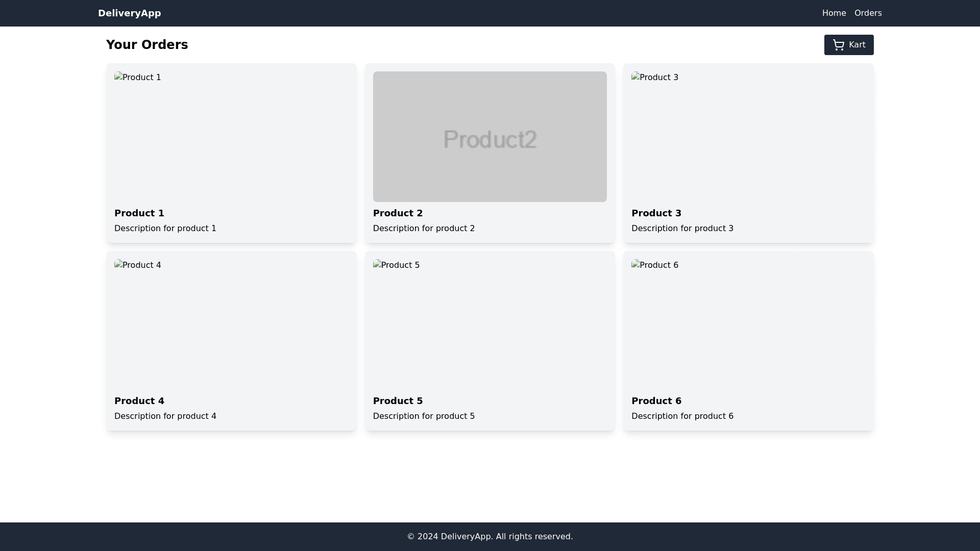
Task: Select the Product 1 title
Action: pyautogui.click(x=139, y=213)
